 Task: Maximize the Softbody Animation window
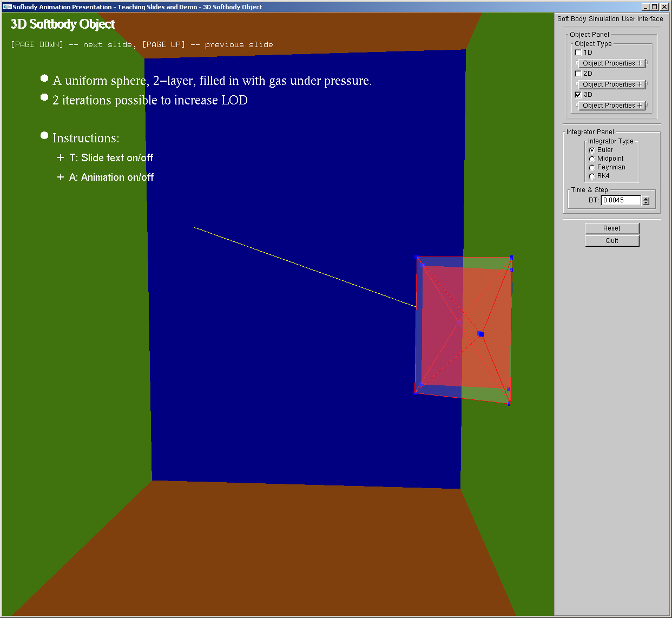tap(654, 7)
